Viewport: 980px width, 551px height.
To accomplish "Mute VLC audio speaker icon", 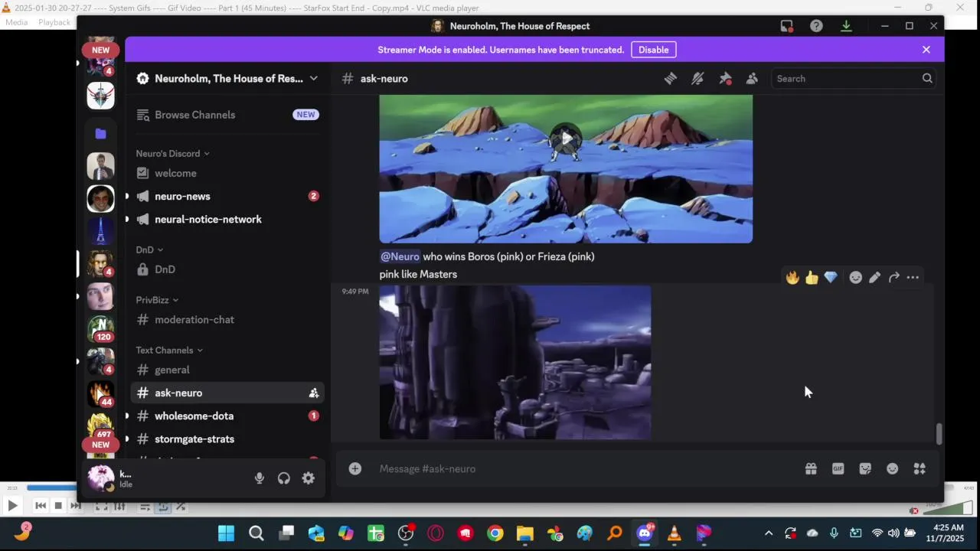I will click(913, 510).
